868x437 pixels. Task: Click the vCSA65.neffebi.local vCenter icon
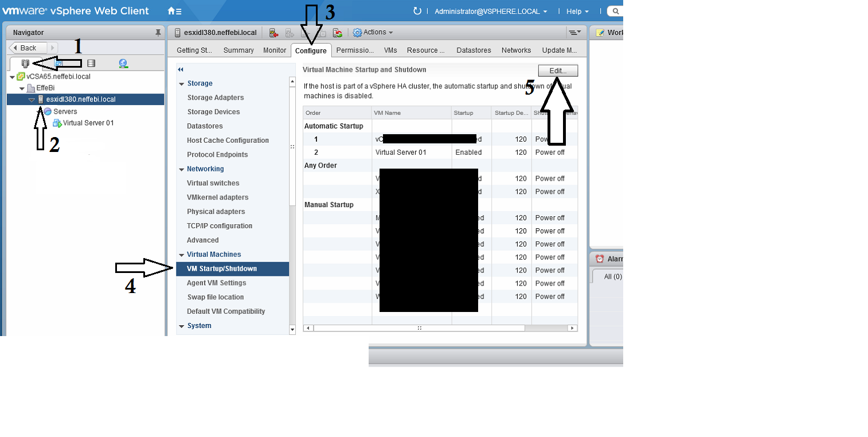[x=21, y=76]
